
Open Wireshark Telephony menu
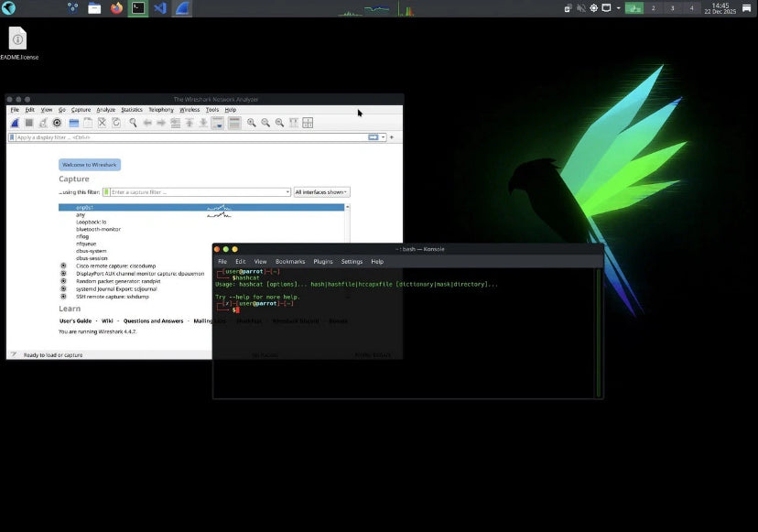tap(161, 110)
